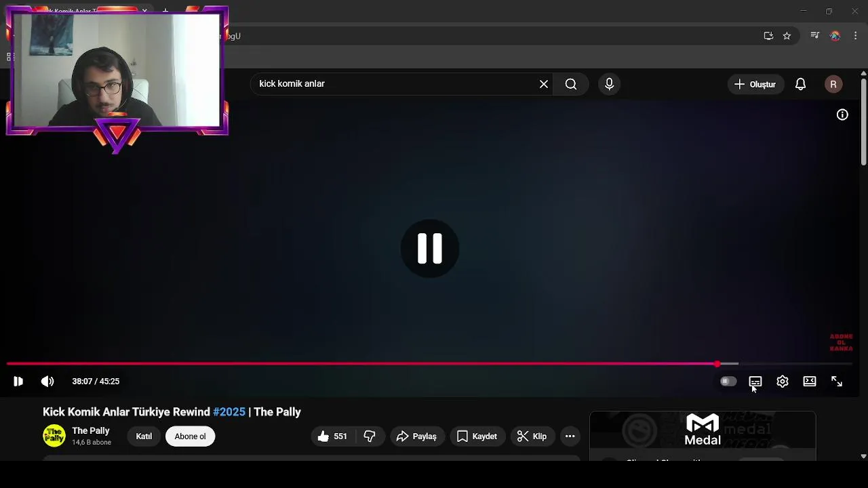Viewport: 868px width, 488px height.
Task: Create a clip with the Klip button
Action: point(532,436)
